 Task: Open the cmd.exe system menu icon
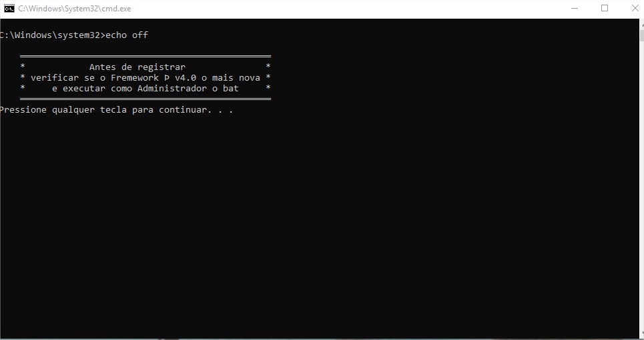click(9, 8)
